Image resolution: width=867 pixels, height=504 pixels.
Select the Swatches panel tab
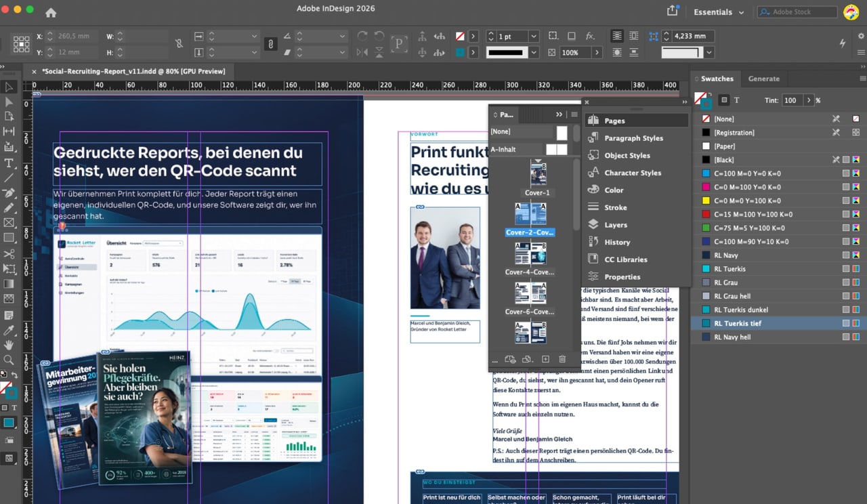(717, 79)
